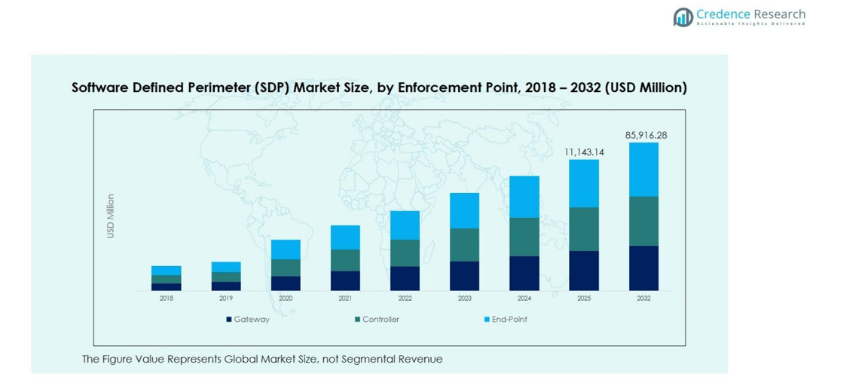This screenshot has height=389, width=868.
Task: Click the 2018 bar in the chart
Action: pos(166,278)
